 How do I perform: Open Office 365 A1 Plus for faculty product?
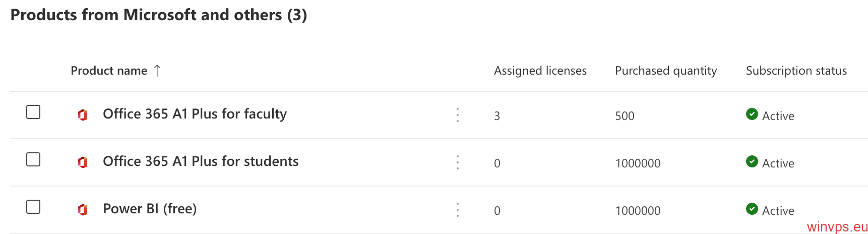pos(195,114)
